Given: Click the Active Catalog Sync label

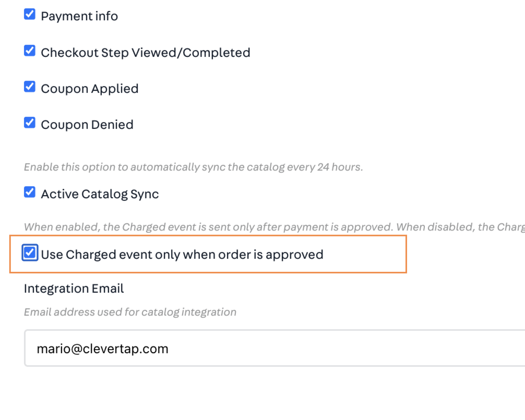Looking at the screenshot, I should coord(100,194).
